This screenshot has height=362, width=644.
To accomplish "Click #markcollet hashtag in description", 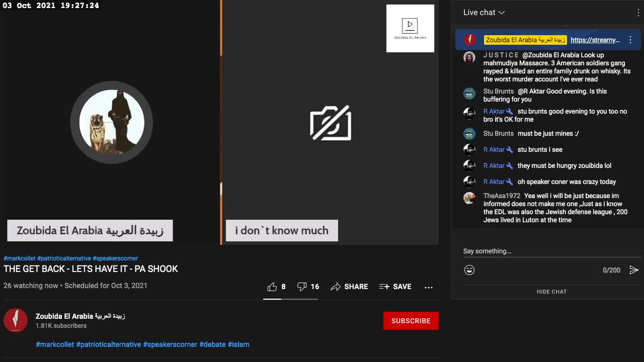I will pyautogui.click(x=55, y=344).
